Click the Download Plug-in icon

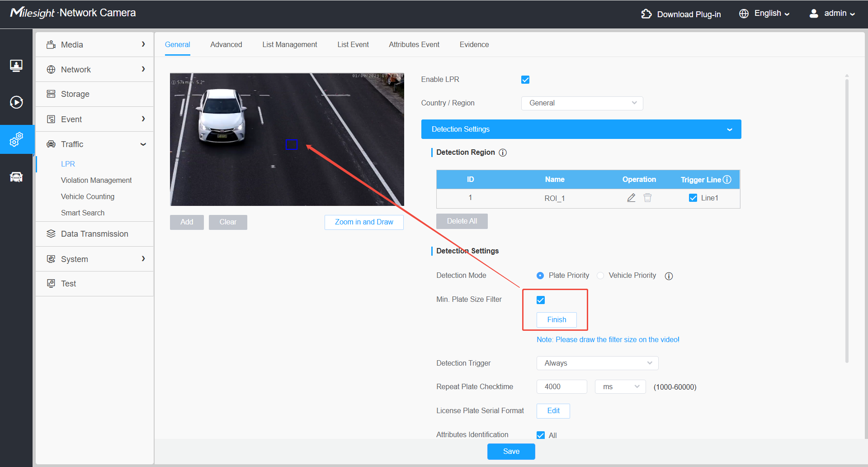(646, 14)
